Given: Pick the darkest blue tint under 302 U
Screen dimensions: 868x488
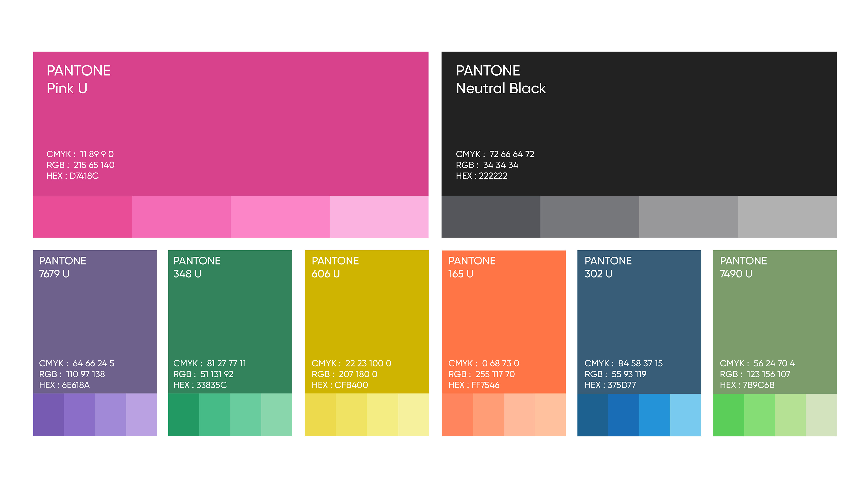Looking at the screenshot, I should (593, 415).
